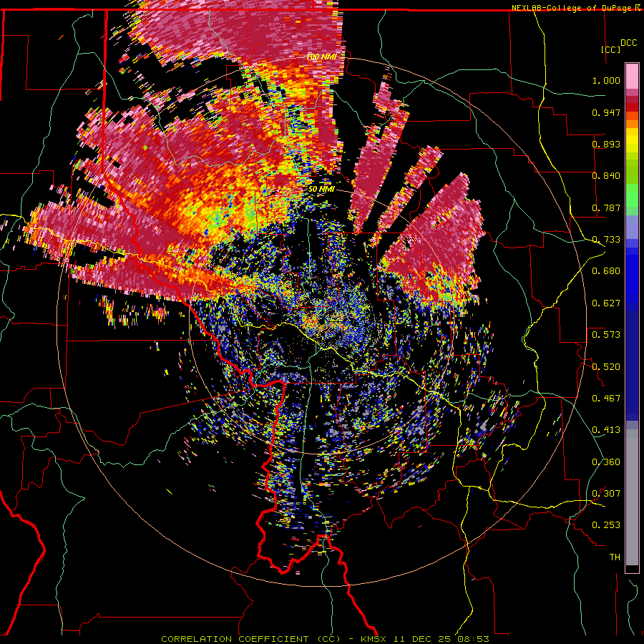Click the CORRELATION COEFFICIENT (CC) caption text
Screen dimensions: 644x644
tap(250, 639)
